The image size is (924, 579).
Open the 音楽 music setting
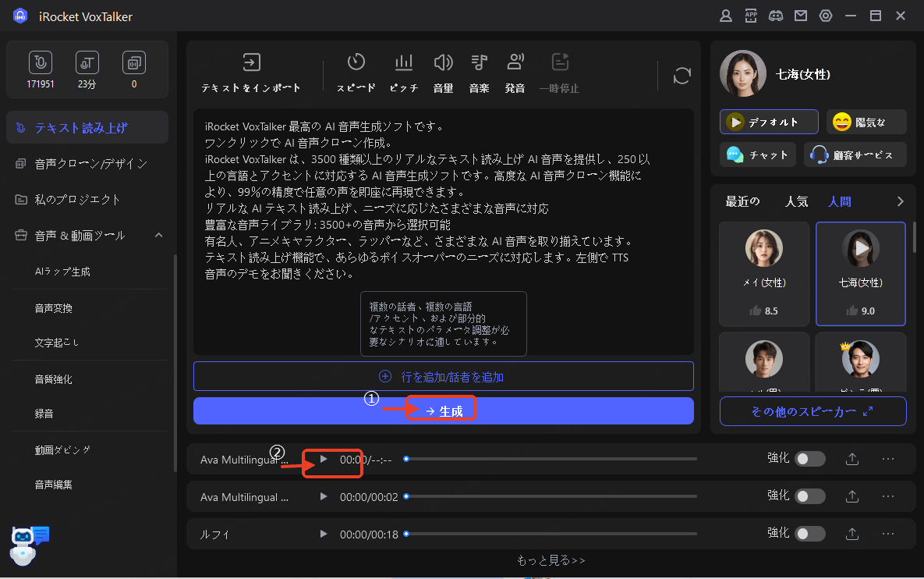(x=479, y=73)
